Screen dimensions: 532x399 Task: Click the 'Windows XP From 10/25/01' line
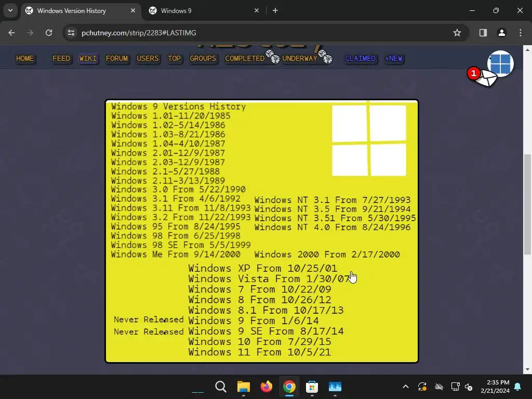coord(262,269)
